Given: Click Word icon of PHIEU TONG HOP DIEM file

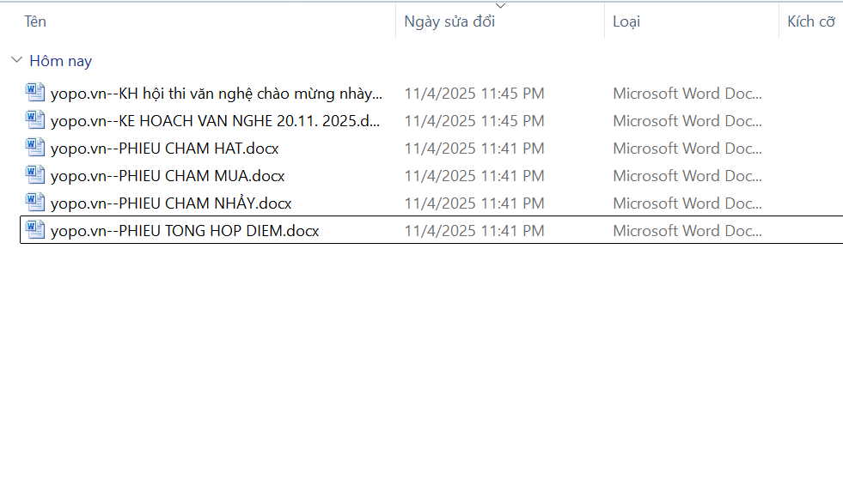Looking at the screenshot, I should pyautogui.click(x=35, y=230).
